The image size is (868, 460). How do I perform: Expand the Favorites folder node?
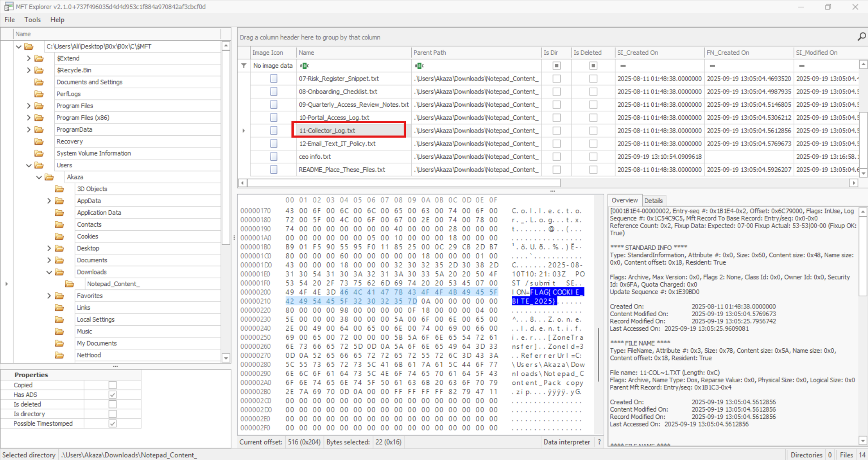click(x=49, y=296)
